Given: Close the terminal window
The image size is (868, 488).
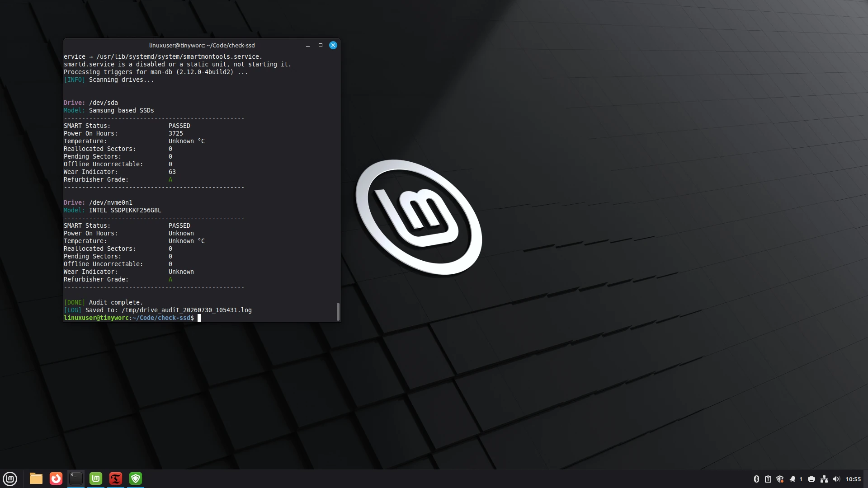Looking at the screenshot, I should pyautogui.click(x=333, y=45).
